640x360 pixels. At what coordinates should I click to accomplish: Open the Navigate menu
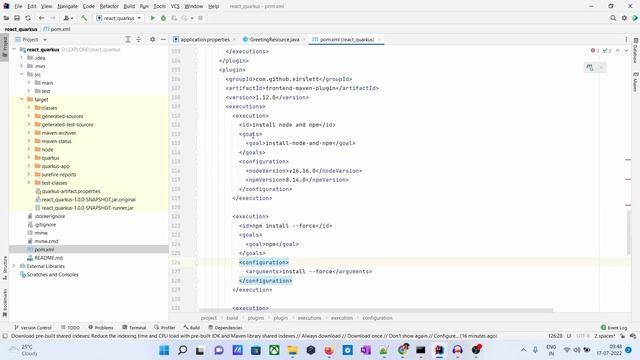(x=67, y=6)
